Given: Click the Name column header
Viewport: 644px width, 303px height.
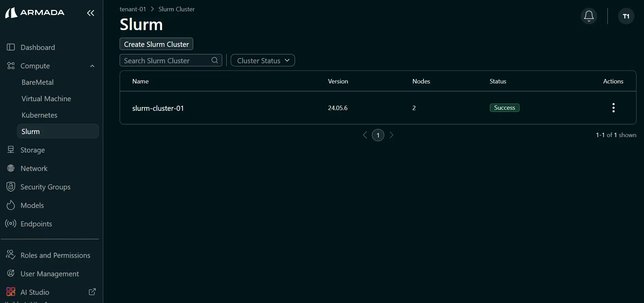Looking at the screenshot, I should [x=140, y=81].
